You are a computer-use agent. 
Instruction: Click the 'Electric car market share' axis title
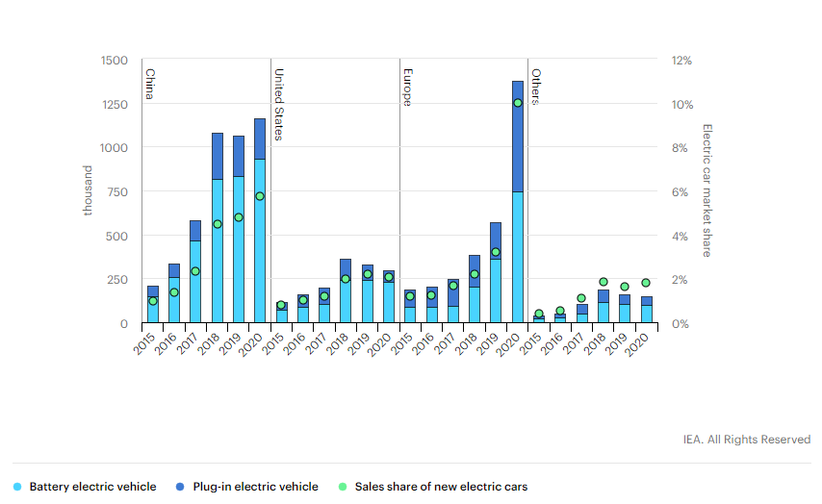pos(707,190)
